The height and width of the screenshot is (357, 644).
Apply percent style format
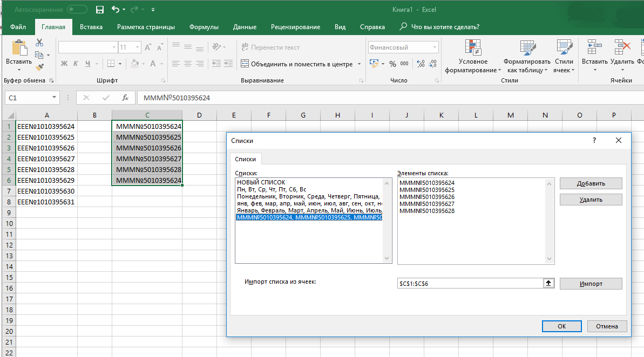point(392,64)
